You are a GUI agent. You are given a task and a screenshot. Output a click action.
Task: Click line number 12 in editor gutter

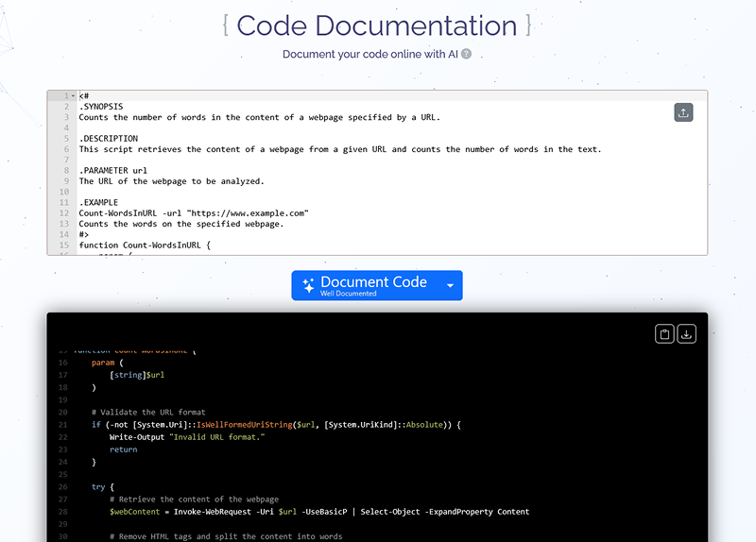[x=64, y=213]
